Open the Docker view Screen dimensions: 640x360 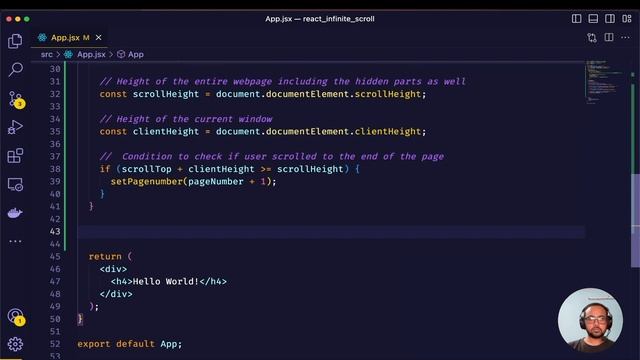point(15,213)
